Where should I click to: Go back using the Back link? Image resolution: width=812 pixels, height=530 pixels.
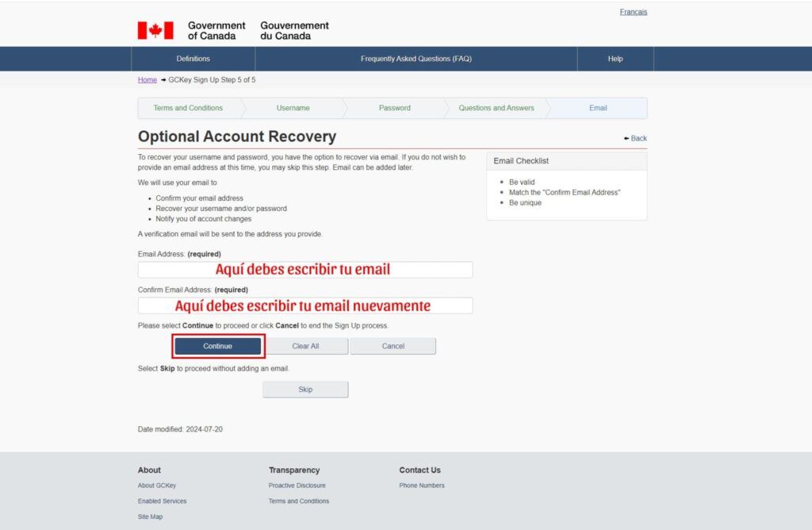[x=635, y=138]
